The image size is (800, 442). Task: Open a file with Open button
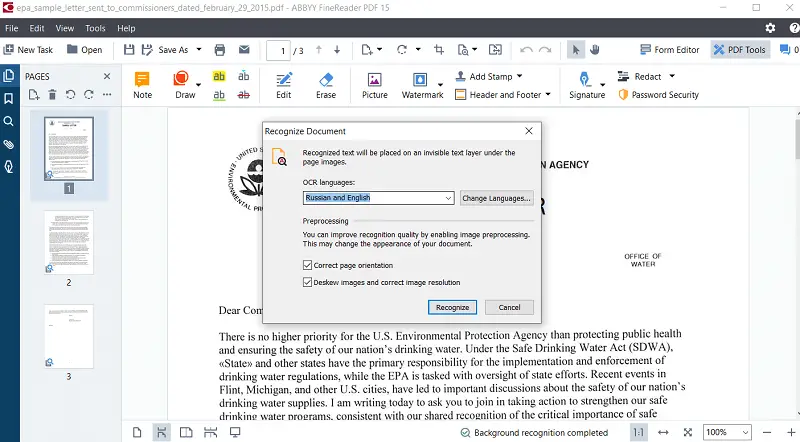[85, 50]
